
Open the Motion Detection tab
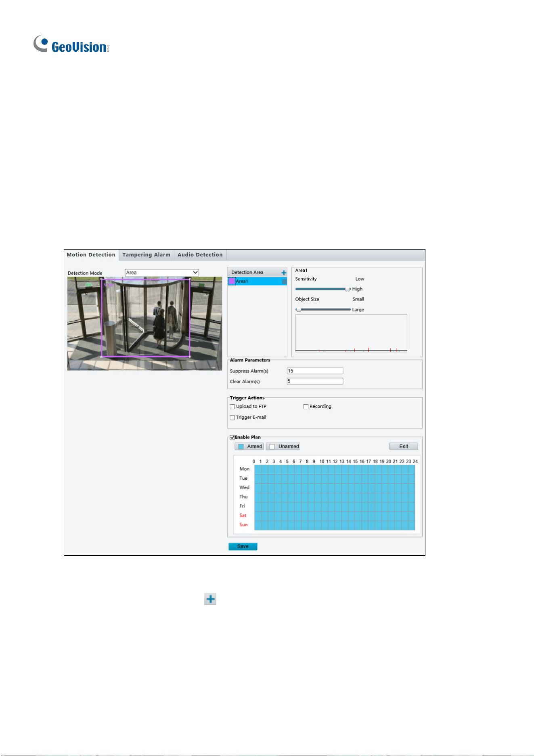point(91,255)
